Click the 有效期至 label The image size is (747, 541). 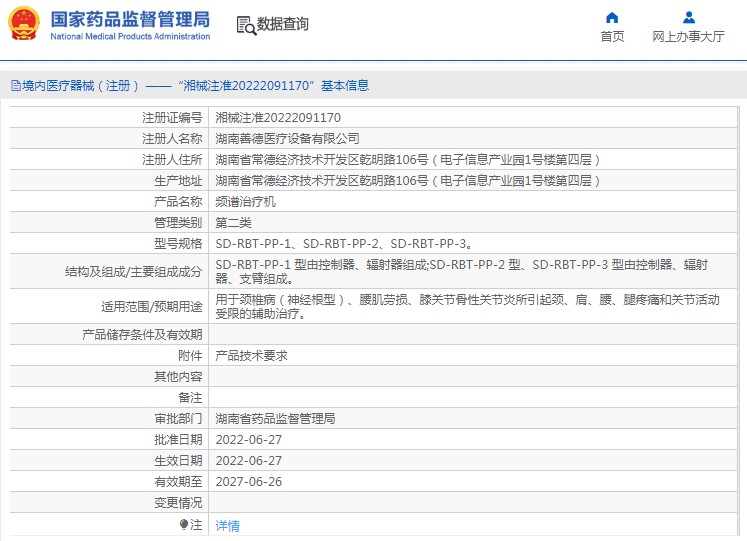[178, 481]
